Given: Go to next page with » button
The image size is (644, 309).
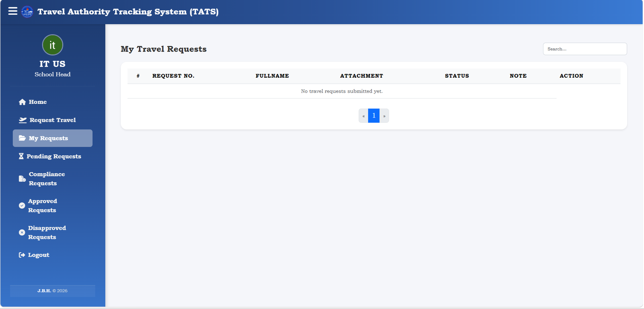Looking at the screenshot, I should click(x=384, y=116).
